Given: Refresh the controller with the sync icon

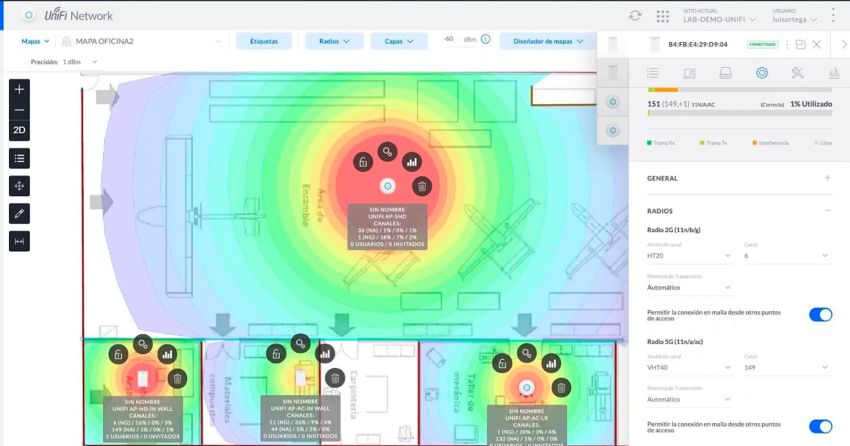Looking at the screenshot, I should 635,16.
